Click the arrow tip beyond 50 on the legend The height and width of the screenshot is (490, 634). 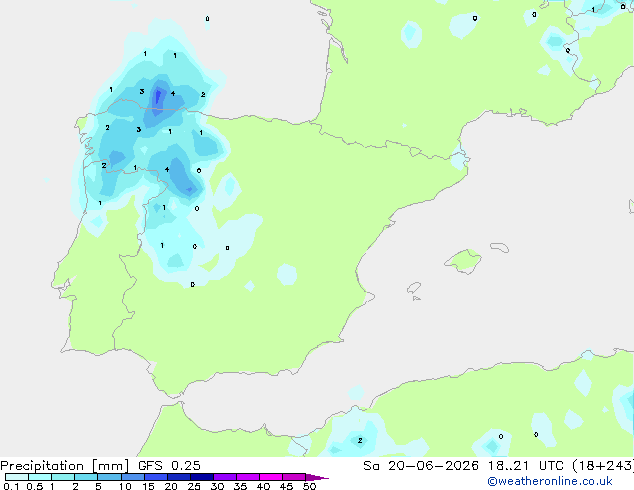click(317, 477)
